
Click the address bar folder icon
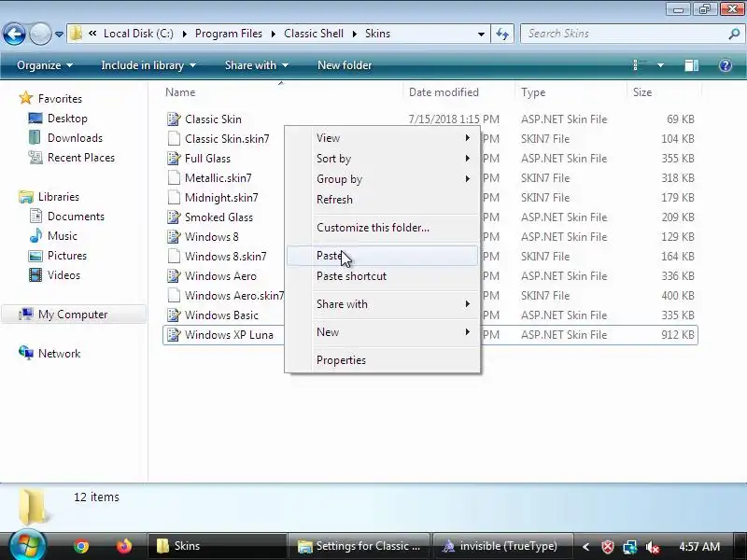(76, 34)
